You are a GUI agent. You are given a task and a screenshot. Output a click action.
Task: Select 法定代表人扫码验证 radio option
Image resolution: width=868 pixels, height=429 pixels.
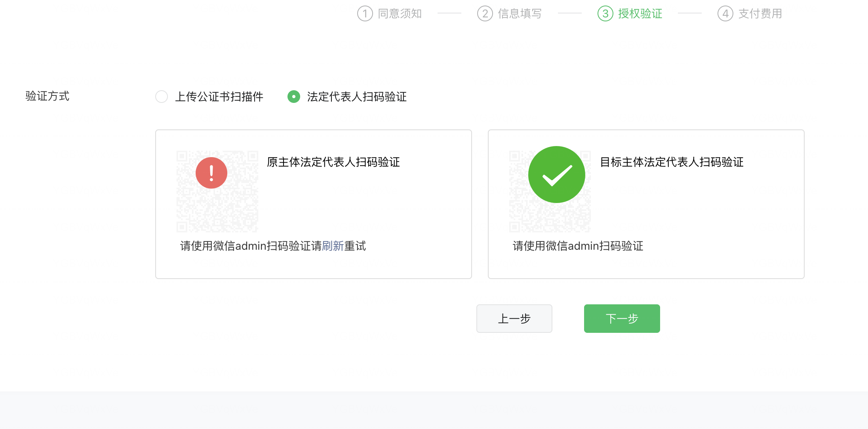tap(294, 97)
